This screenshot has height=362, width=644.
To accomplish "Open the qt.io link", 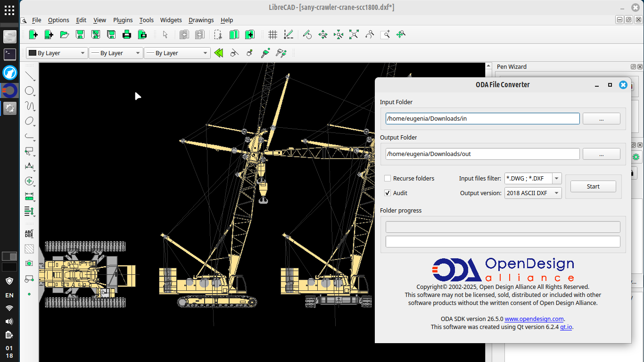I will tap(566, 327).
